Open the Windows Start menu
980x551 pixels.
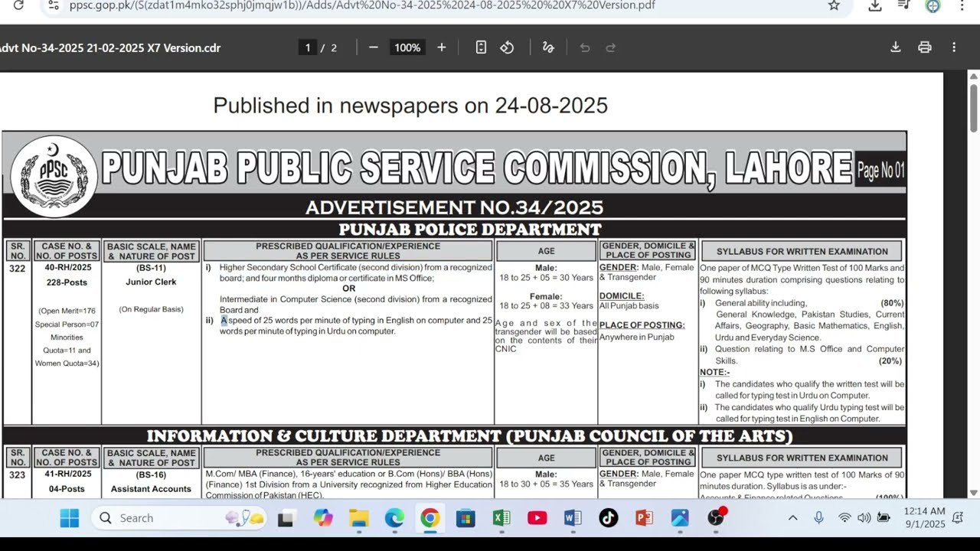[x=69, y=518]
